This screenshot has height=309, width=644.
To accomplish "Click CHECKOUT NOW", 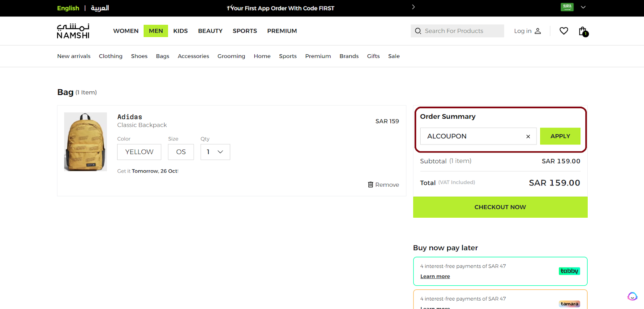I will [500, 207].
